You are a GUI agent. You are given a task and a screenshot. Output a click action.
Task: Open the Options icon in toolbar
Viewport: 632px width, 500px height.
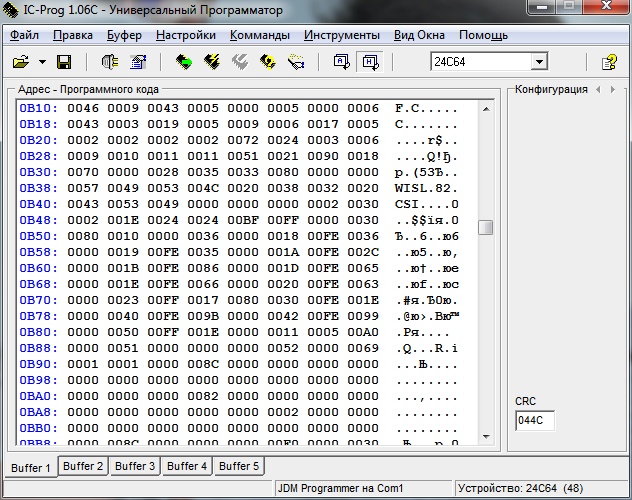(x=138, y=62)
